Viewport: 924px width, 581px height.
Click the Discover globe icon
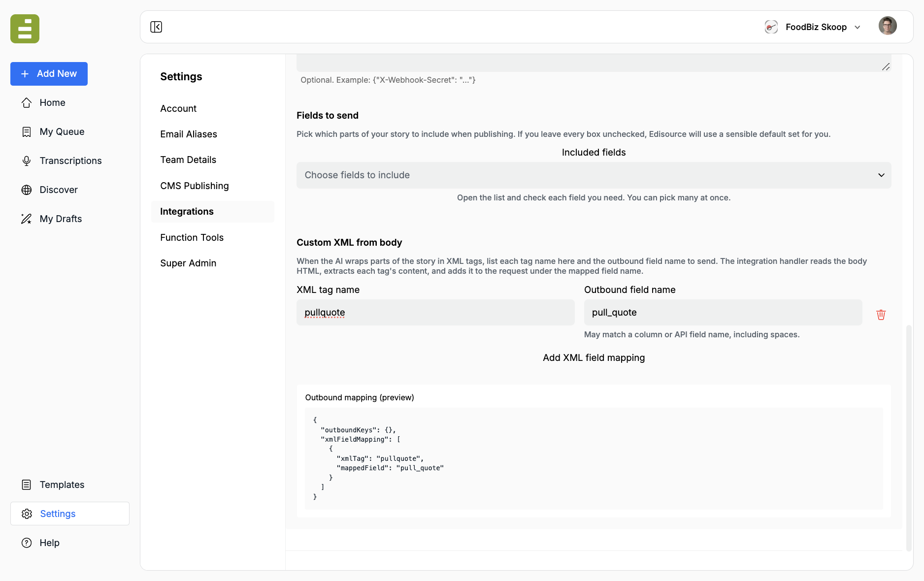(27, 190)
